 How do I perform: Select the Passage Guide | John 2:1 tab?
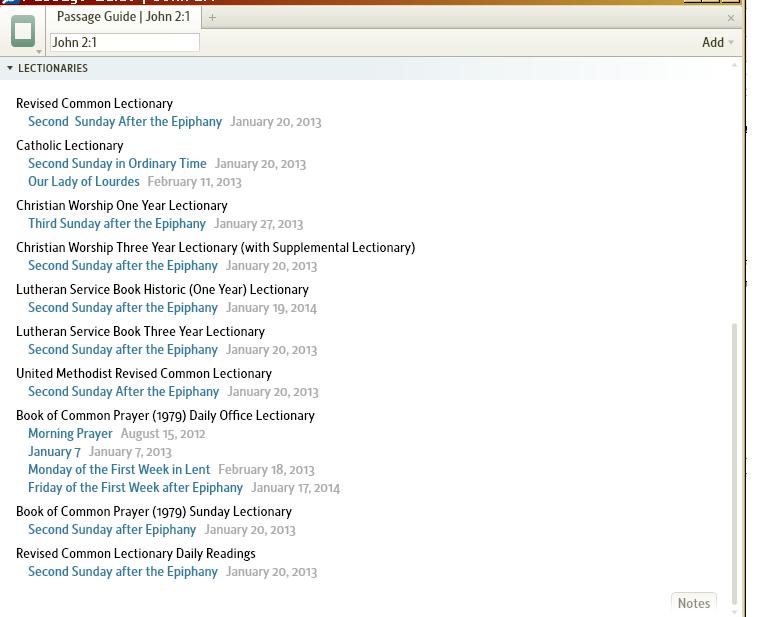123,17
